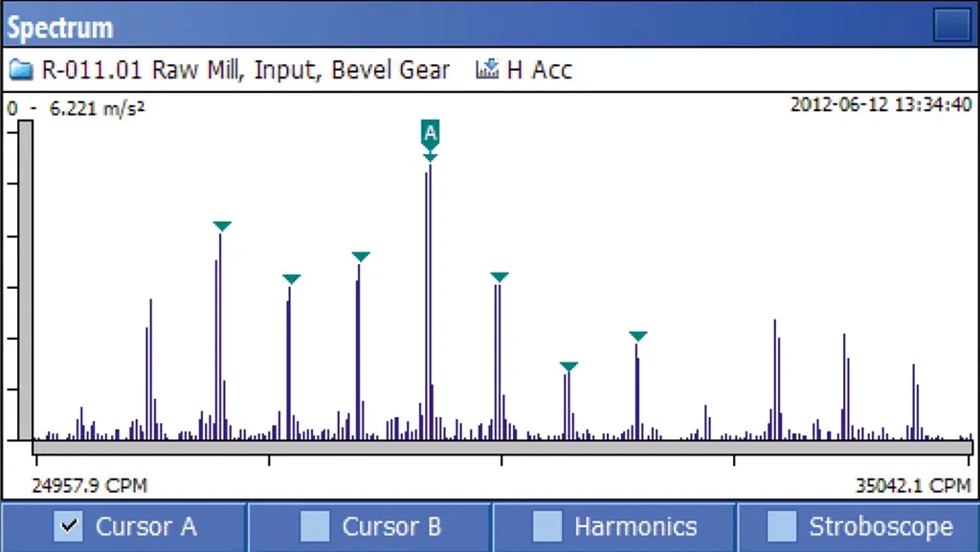Screen dimensions: 980x552
Task: Select the cursor marker labeled A
Action: (431, 132)
